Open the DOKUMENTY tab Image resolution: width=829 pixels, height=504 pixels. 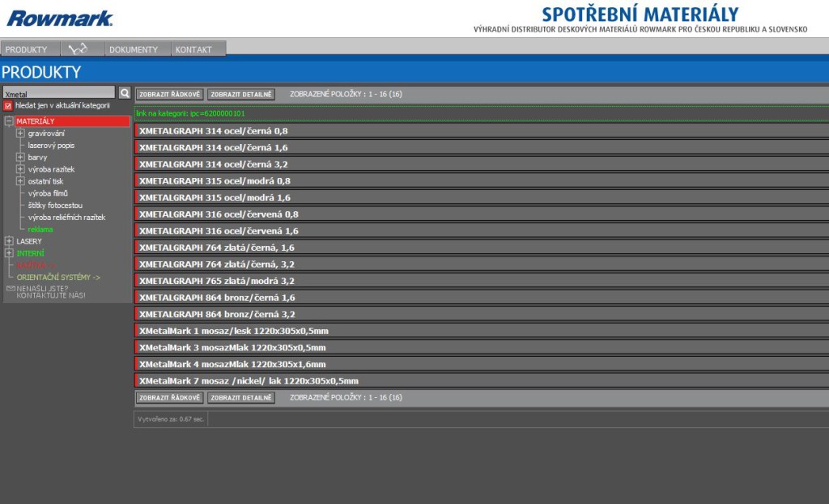tap(134, 49)
